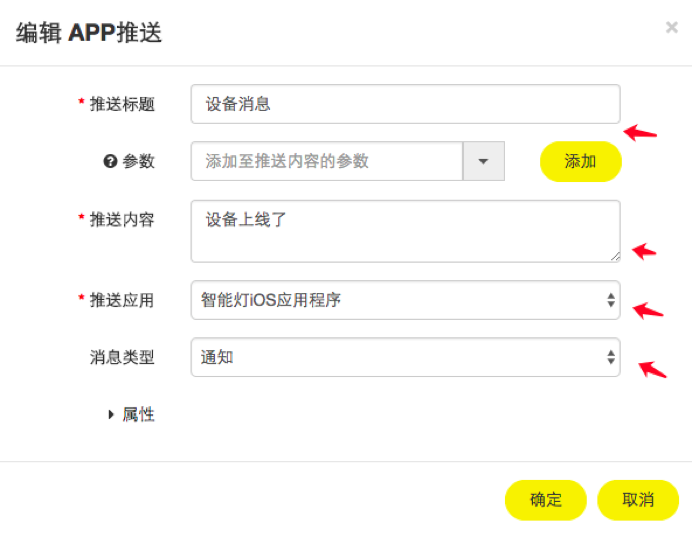This screenshot has width=692, height=537.
Task: Open the 智能灯iOS应用程序 app dropdown
Action: tap(405, 299)
